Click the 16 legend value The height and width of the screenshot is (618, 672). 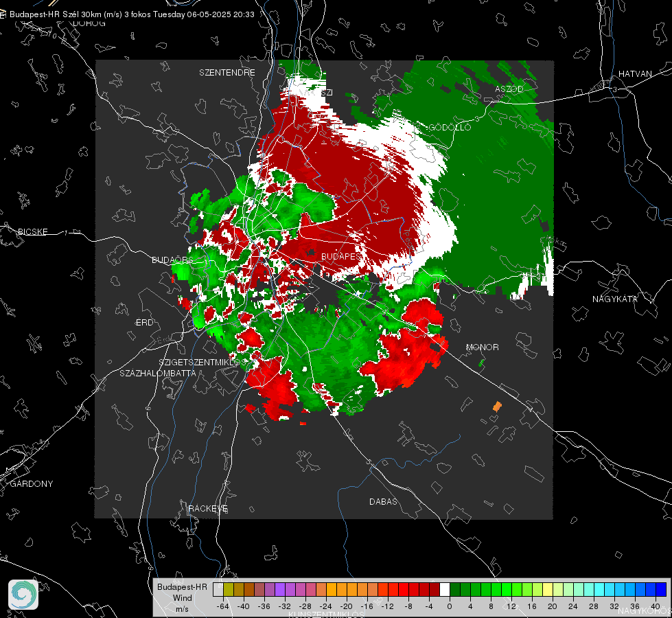point(532,606)
